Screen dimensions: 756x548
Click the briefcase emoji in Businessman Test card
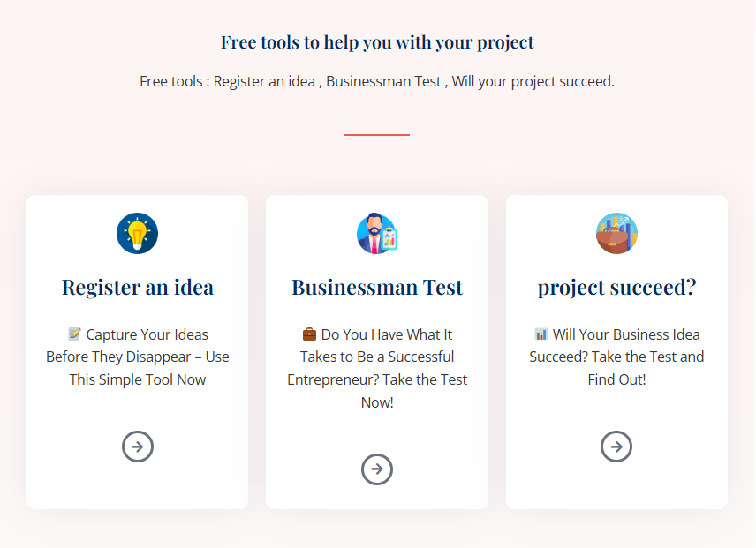[x=309, y=334]
